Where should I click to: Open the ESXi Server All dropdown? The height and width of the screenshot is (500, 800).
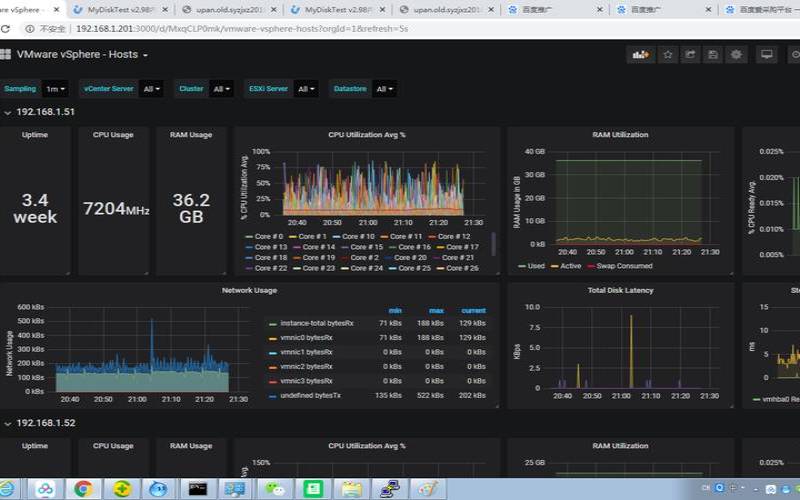click(x=306, y=89)
